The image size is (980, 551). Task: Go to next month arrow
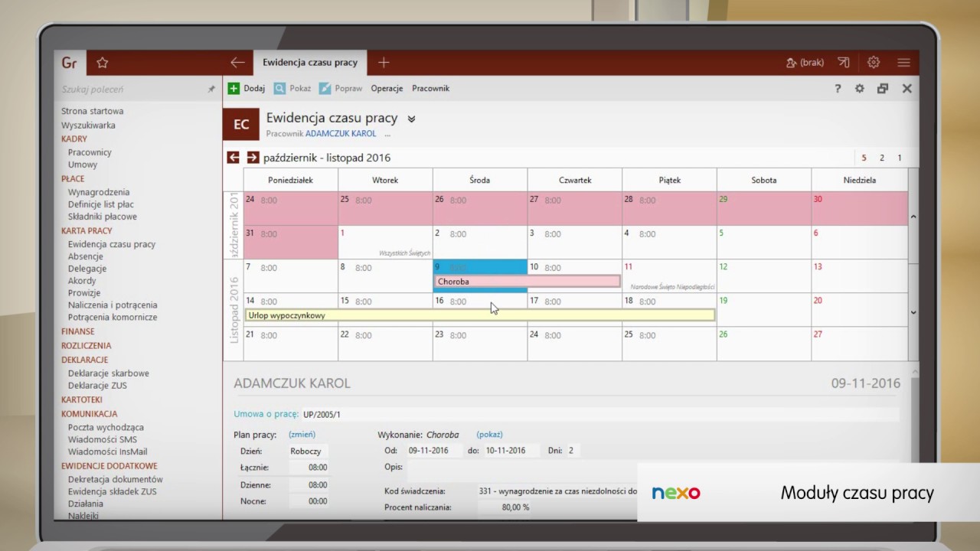253,158
